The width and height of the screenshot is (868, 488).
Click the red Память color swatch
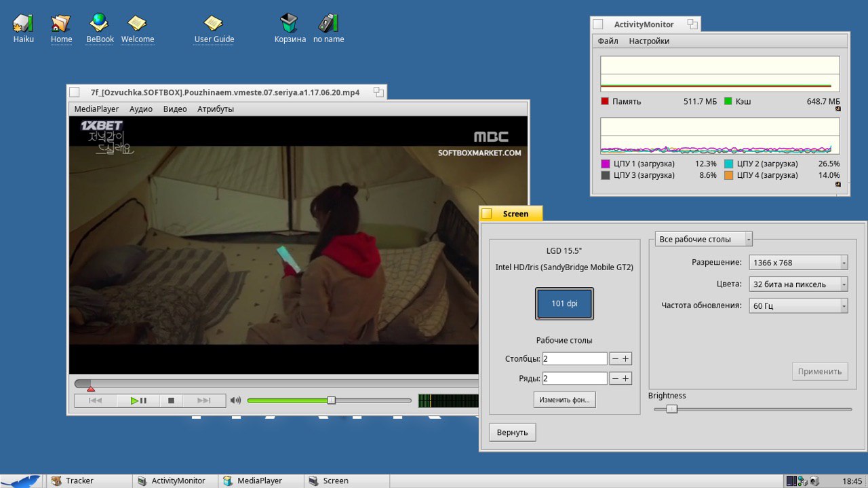point(605,101)
